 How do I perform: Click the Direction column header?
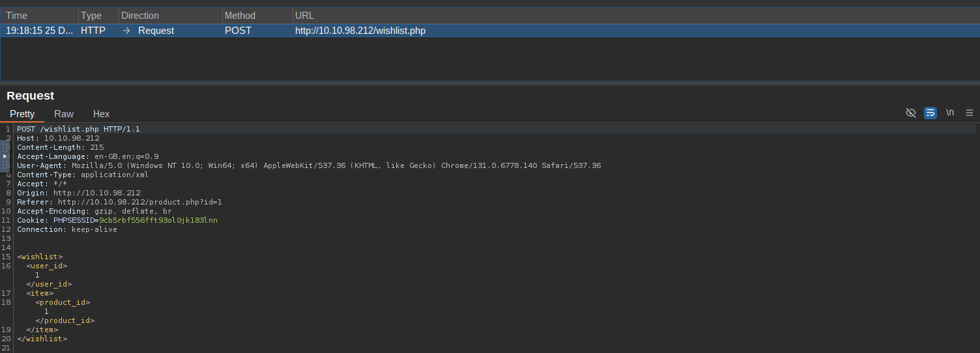click(x=169, y=16)
